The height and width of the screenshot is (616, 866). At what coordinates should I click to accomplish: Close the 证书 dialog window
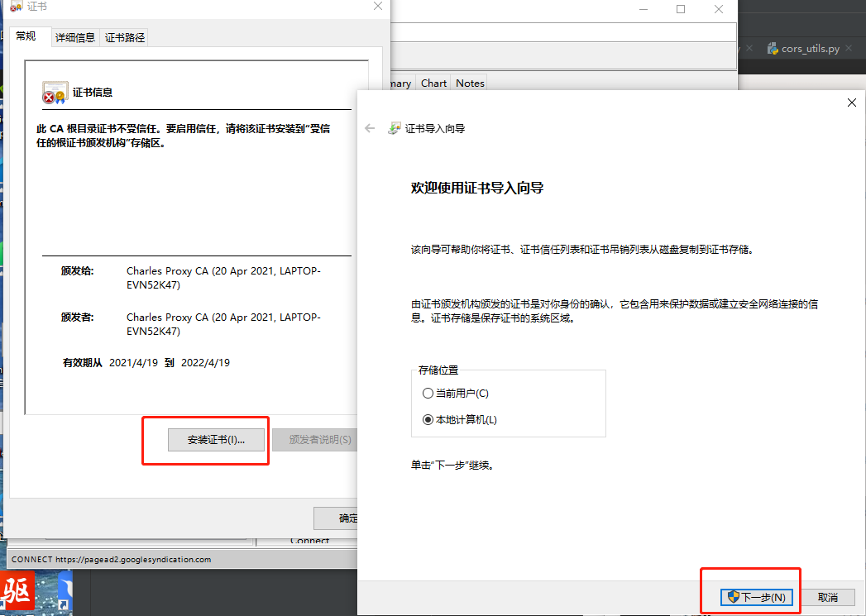378,6
